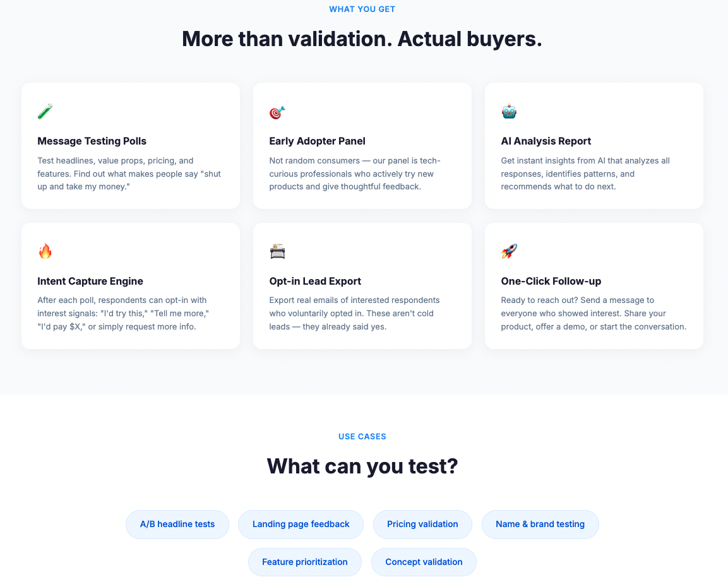Click the USE CASES section label

point(362,436)
